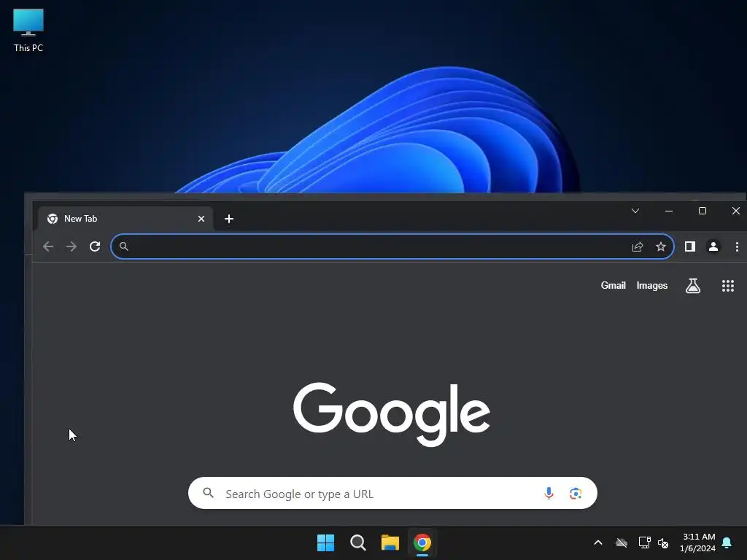Open the Chrome three-dot menu

pyautogui.click(x=737, y=246)
